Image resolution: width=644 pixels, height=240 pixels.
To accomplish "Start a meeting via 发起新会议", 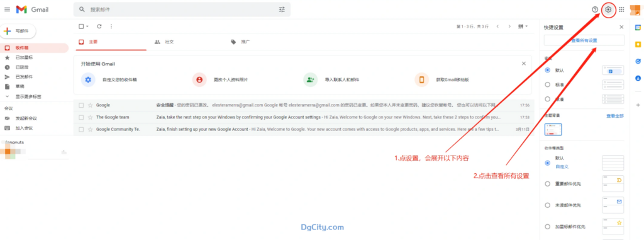I will [26, 118].
